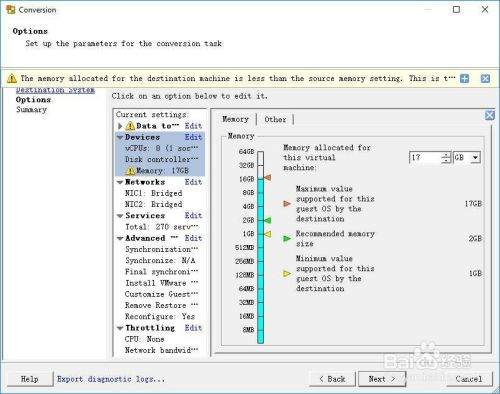Click the yellow minimum value slider marker

pyautogui.click(x=267, y=234)
